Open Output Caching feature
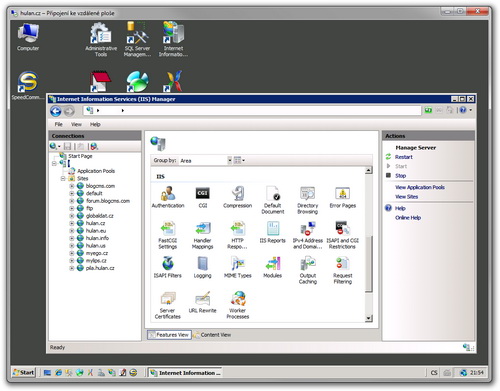The height and width of the screenshot is (391, 500). [x=307, y=270]
